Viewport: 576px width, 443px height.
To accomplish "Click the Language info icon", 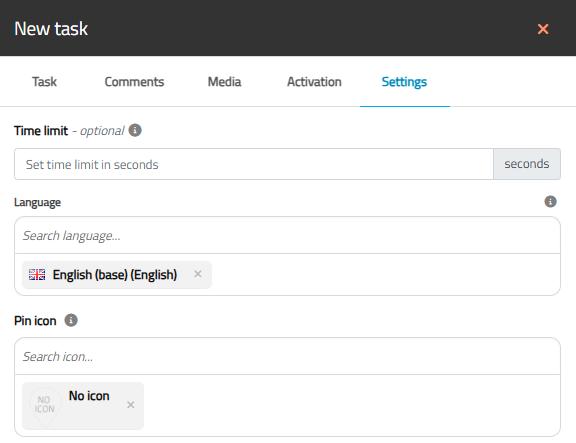I will (x=550, y=201).
